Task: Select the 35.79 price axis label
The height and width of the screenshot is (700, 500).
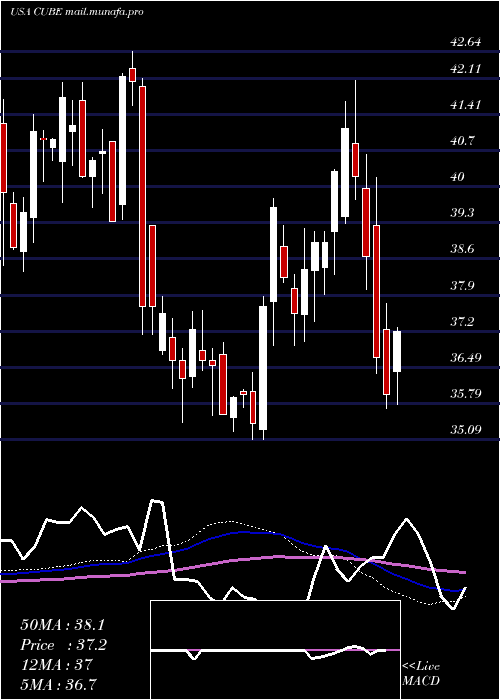Action: [466, 394]
